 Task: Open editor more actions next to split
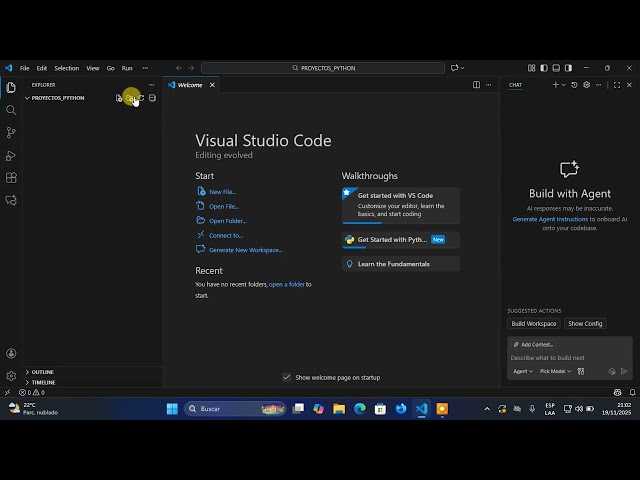[489, 85]
